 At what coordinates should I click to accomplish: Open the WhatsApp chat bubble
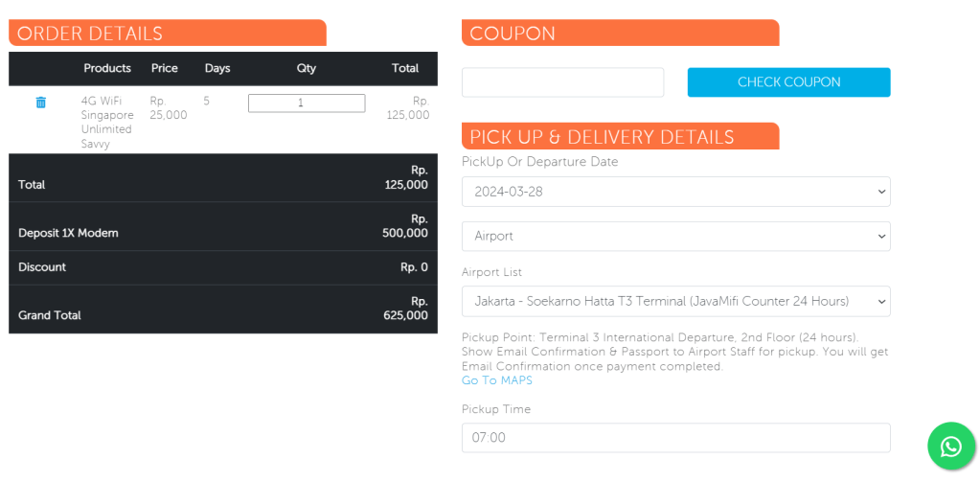(x=950, y=447)
